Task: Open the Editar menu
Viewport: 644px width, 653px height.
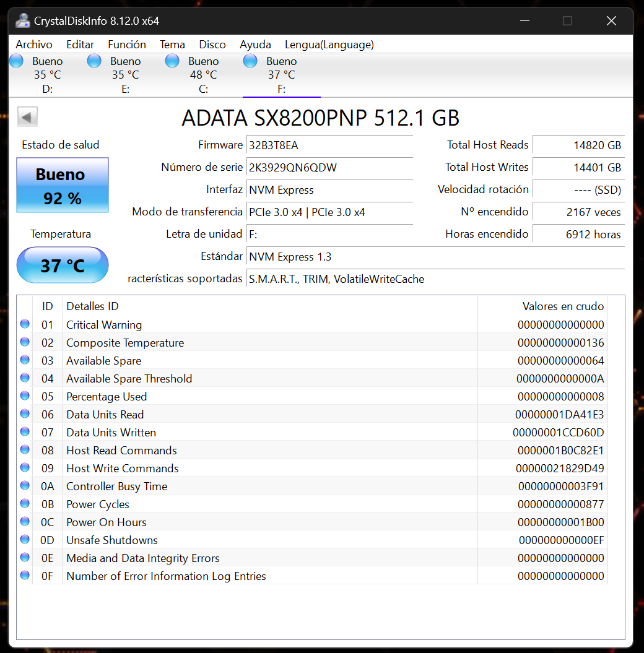Action: [80, 45]
